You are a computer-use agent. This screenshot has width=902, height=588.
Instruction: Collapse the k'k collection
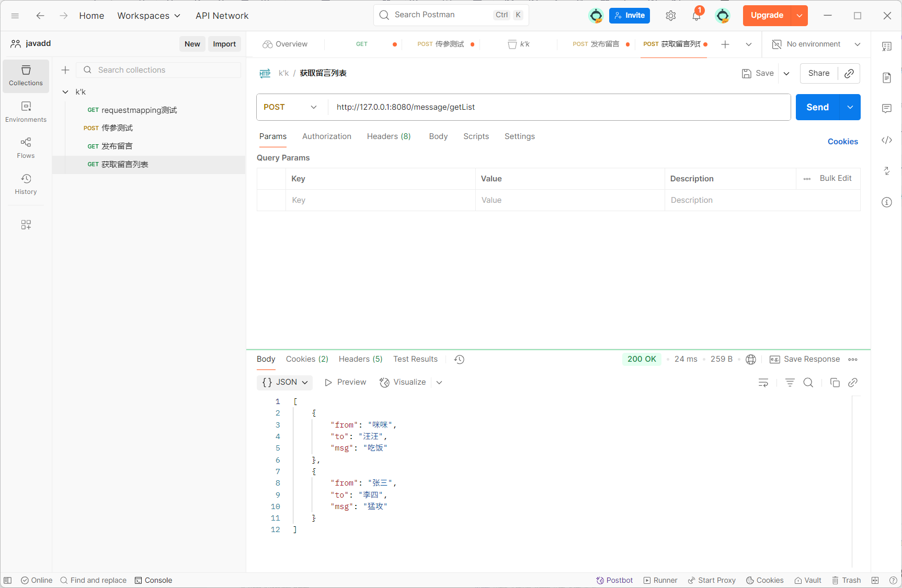[x=65, y=92]
